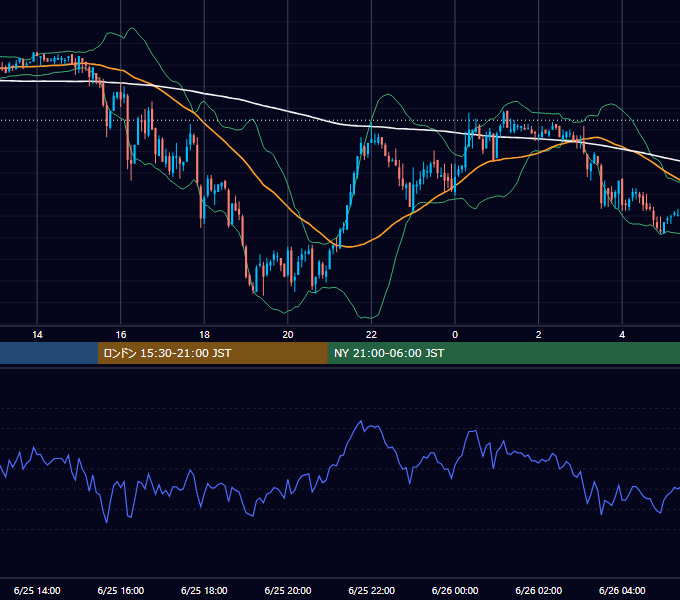Screen dimensions: 680x600
Task: Click the NY 21:00-06:00 JST session band
Action: (x=503, y=353)
